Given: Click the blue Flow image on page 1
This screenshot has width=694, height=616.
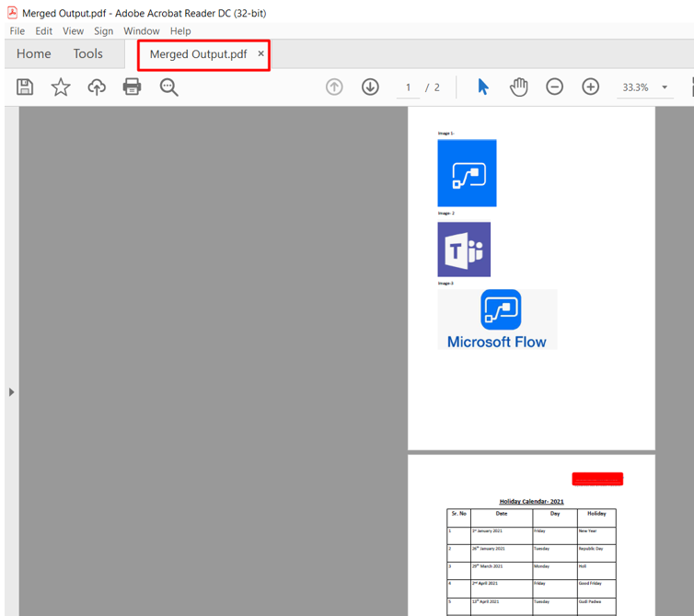Looking at the screenshot, I should (x=467, y=173).
